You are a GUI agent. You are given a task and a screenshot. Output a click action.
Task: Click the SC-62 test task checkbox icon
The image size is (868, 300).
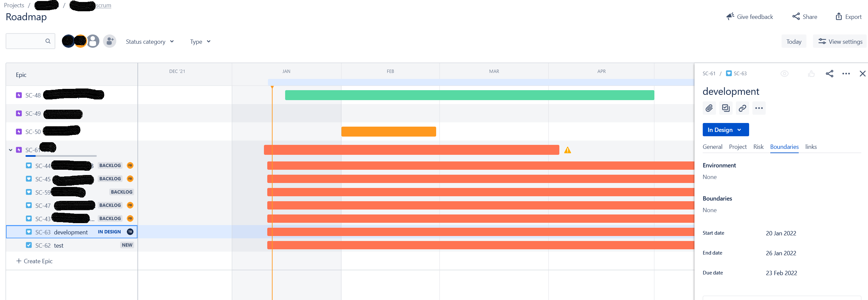click(x=28, y=245)
